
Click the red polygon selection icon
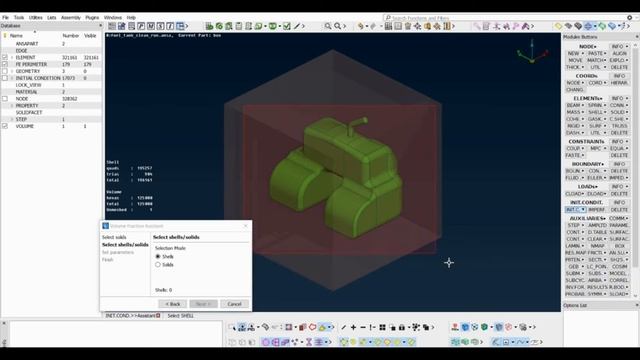313,327
